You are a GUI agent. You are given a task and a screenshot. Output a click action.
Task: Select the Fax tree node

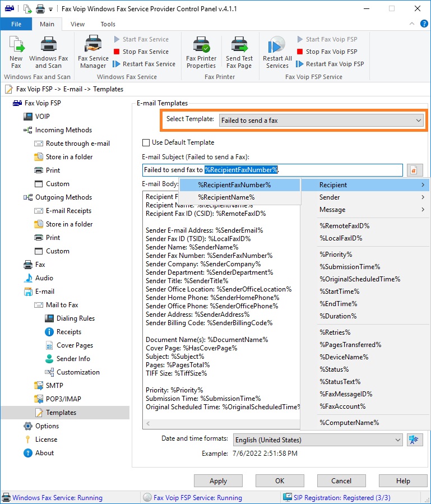pyautogui.click(x=40, y=265)
